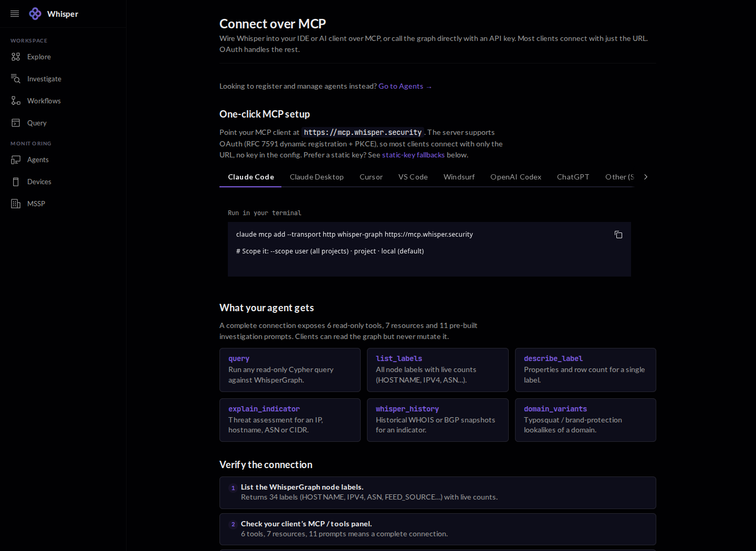Image resolution: width=756 pixels, height=551 pixels.
Task: Click the Whisper logo icon
Action: coord(35,14)
